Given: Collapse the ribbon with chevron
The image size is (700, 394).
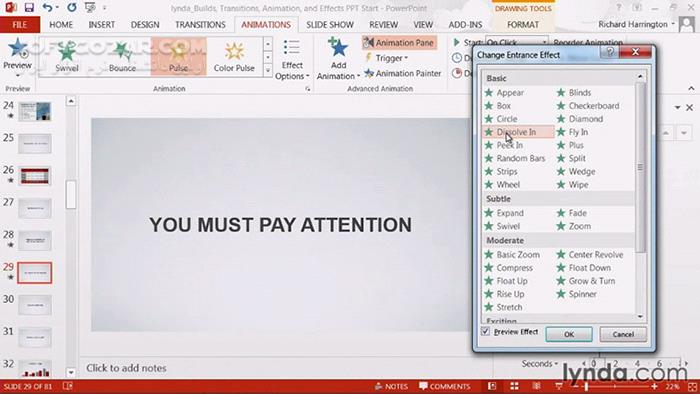Looking at the screenshot, I should pyautogui.click(x=692, y=88).
